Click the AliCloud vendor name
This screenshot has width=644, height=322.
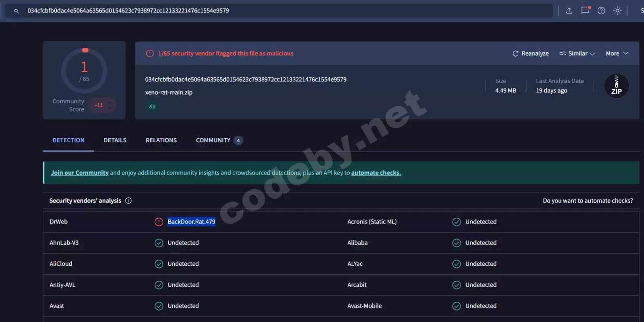61,264
